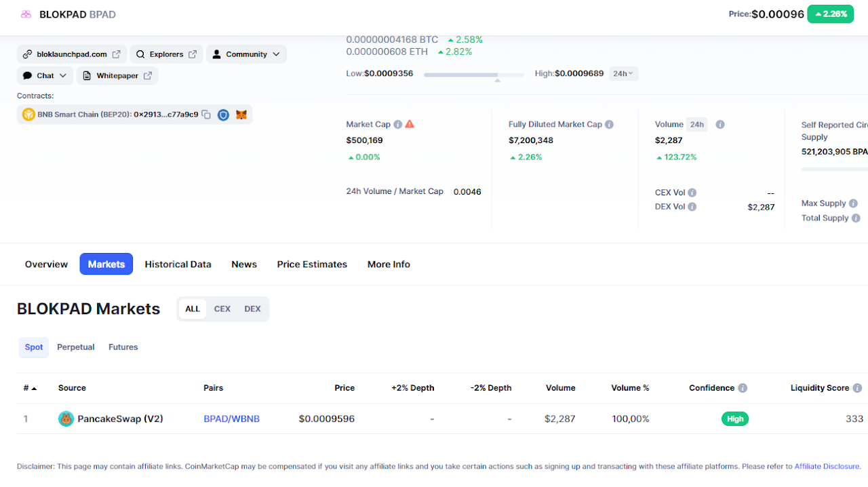868x487 pixels.
Task: Go to the News tab
Action: pos(244,264)
